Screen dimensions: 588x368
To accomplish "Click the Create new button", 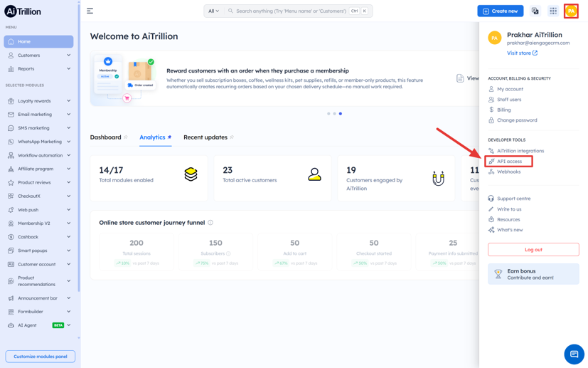I will pos(501,11).
